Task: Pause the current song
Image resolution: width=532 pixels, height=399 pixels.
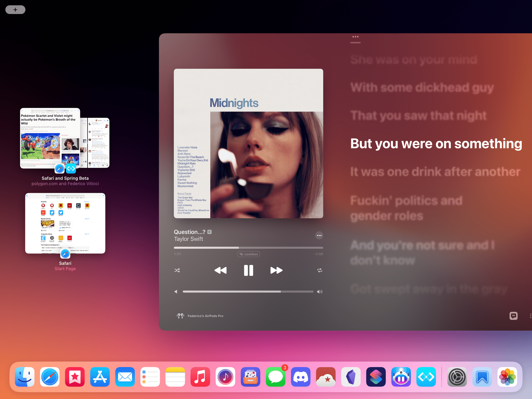Action: pyautogui.click(x=248, y=270)
